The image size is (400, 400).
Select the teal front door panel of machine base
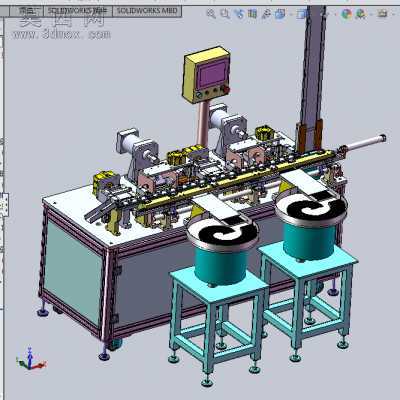(73, 272)
